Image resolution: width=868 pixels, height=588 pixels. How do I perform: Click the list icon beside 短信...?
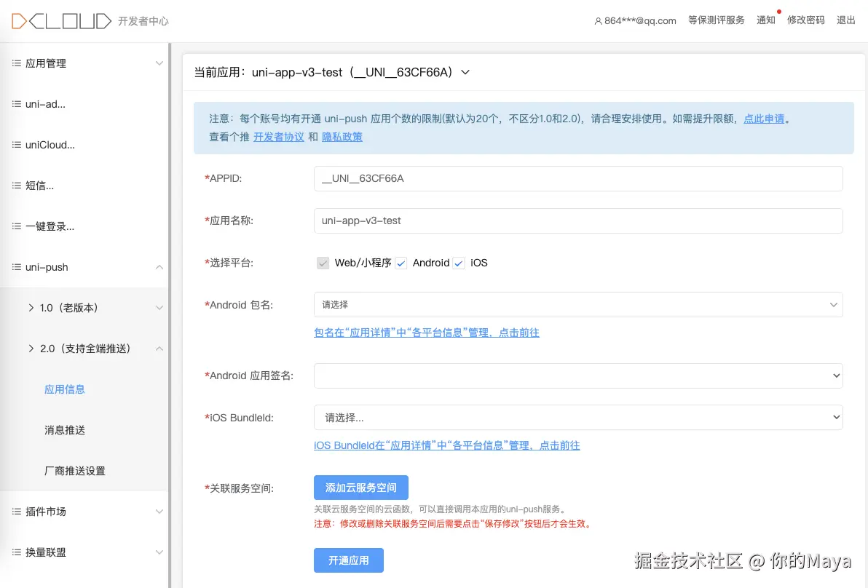(x=17, y=186)
